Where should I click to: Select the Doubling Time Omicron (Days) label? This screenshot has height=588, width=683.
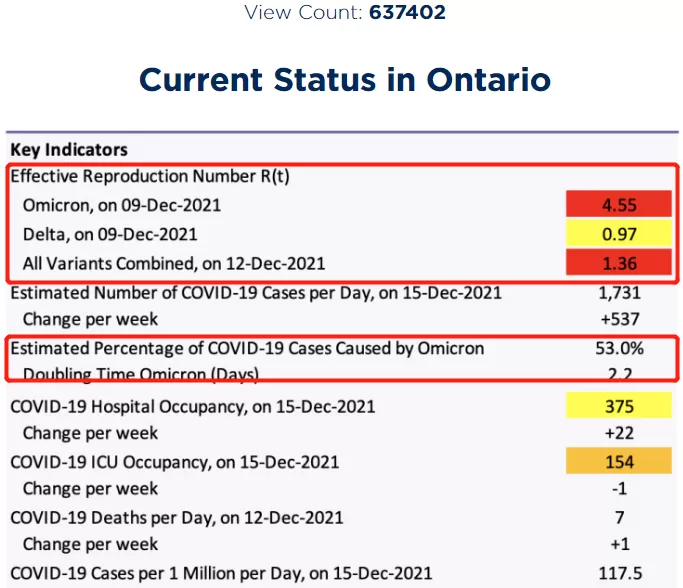pyautogui.click(x=141, y=374)
